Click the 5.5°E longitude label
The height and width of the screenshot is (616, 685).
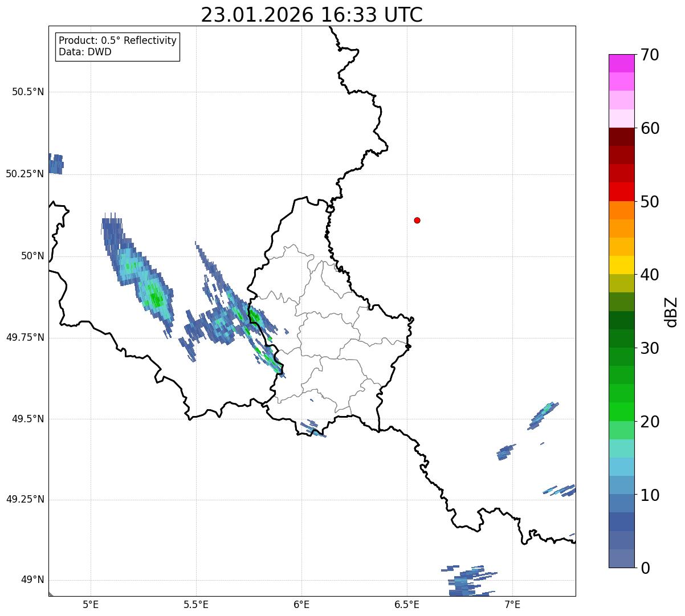(196, 604)
